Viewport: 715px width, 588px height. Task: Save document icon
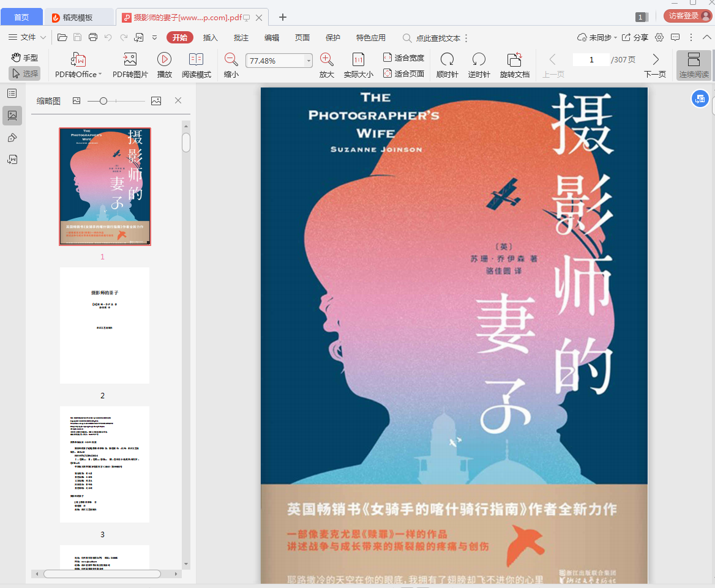[x=78, y=37]
